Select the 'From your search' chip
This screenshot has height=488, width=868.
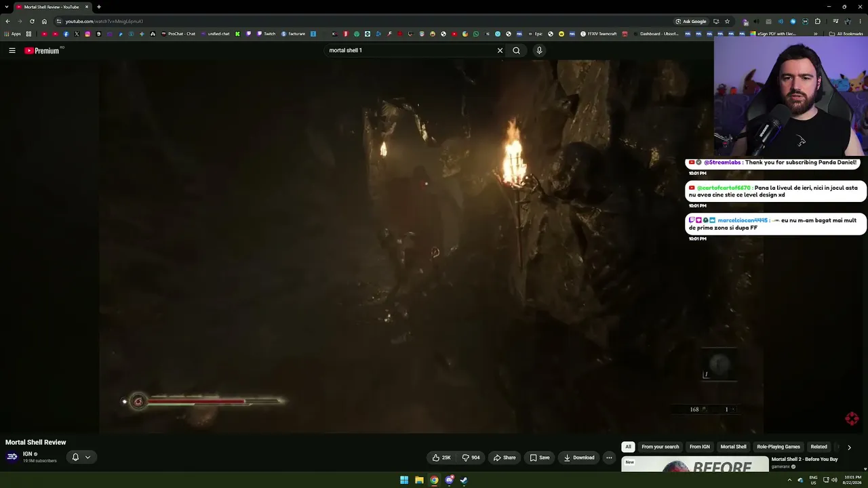pos(660,447)
